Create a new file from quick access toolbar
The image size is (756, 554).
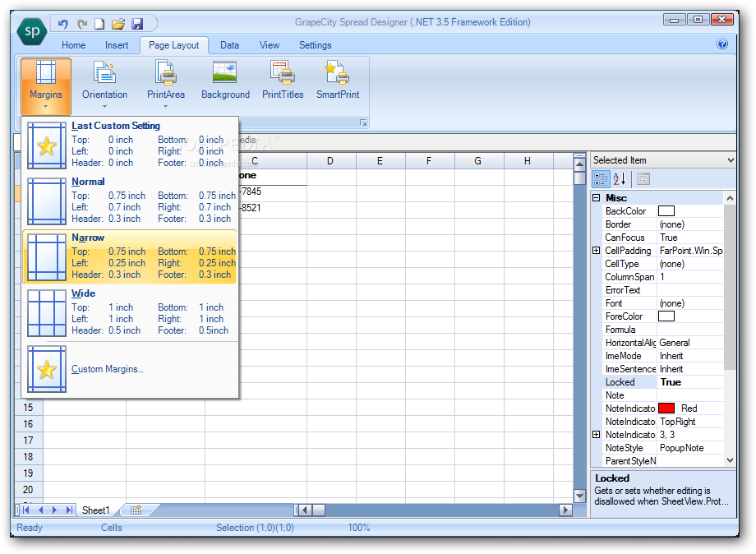99,24
